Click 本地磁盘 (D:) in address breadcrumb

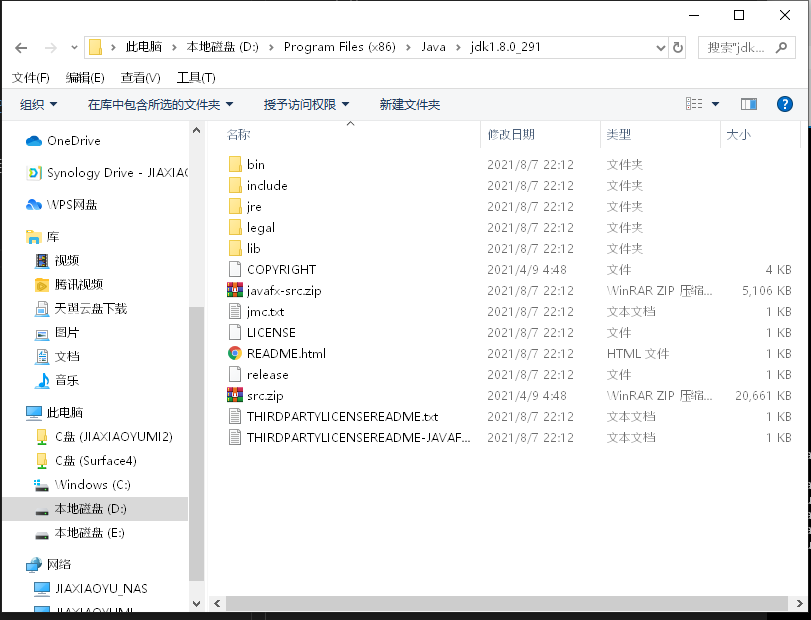(222, 47)
